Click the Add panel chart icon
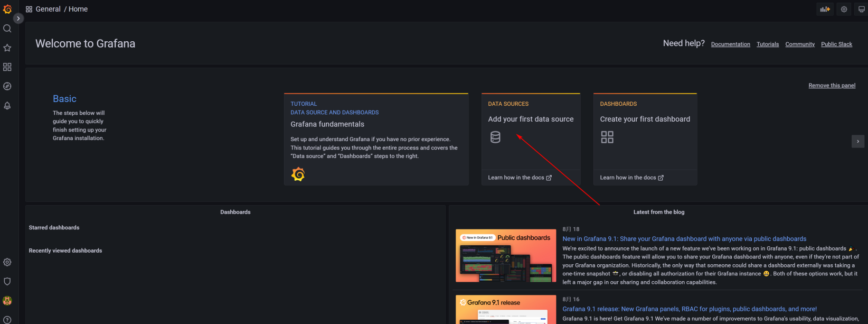Image resolution: width=868 pixels, height=324 pixels. 825,9
